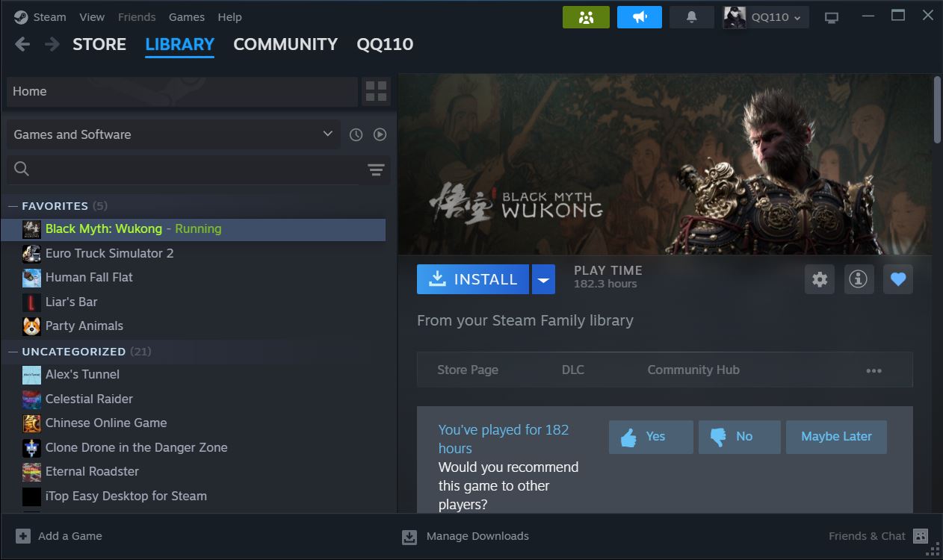Click the Euro Truck Simulator 2 game icon
The image size is (943, 560).
point(31,254)
